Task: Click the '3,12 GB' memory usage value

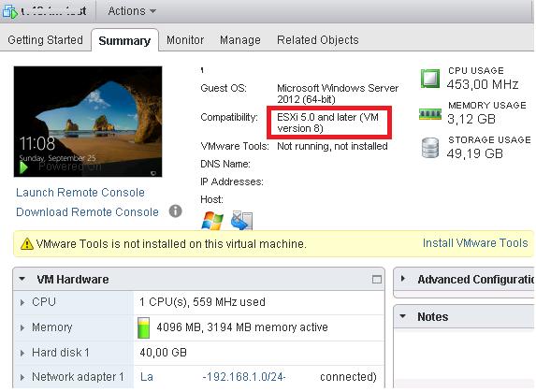Action: coord(471,119)
